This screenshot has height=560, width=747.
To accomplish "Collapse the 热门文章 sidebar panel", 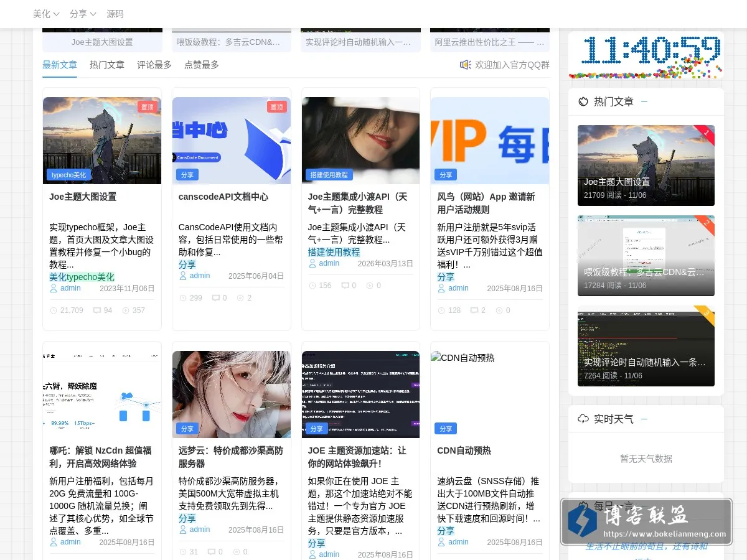I will click(x=644, y=101).
